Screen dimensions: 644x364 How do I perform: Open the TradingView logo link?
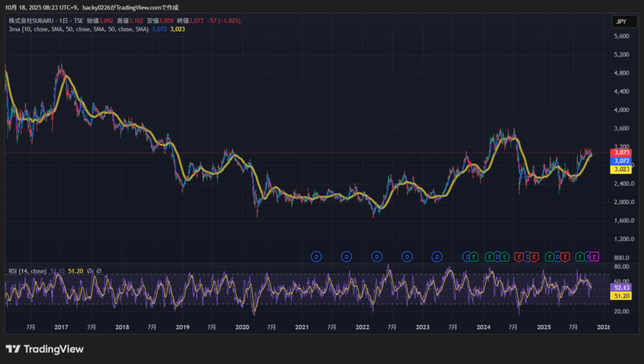[x=44, y=349]
